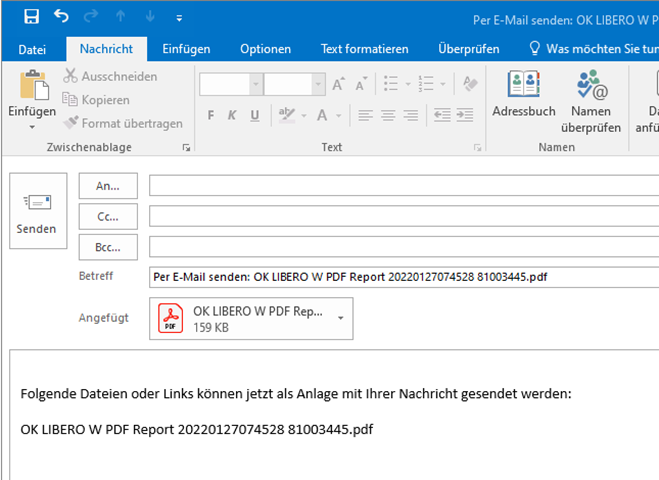Click the An... recipient button
This screenshot has width=659, height=480.
tap(108, 185)
